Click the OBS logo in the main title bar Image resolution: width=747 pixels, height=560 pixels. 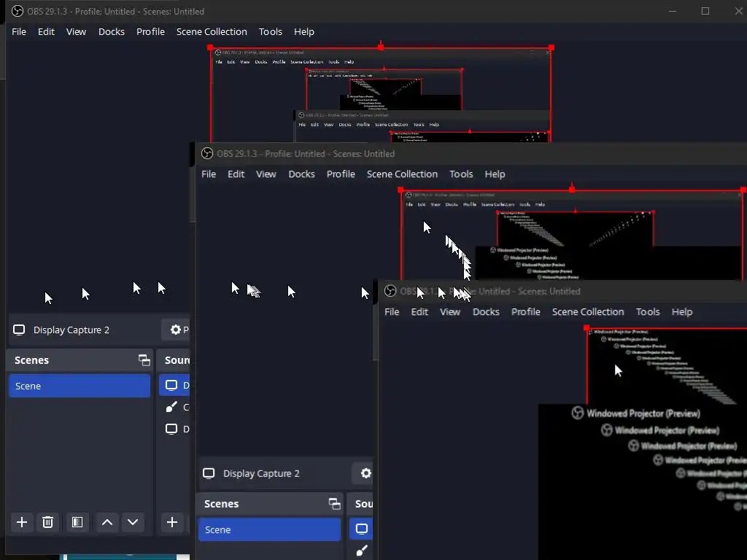[18, 11]
